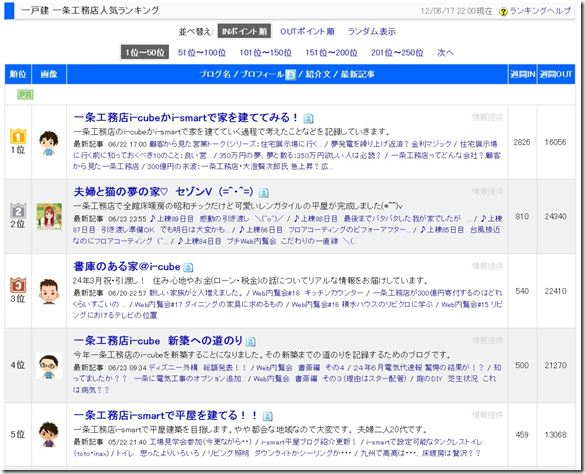Image resolution: width=585 pixels, height=474 pixels.
Task: Open blog 夫婦と猫の夢の家♡ セゾンV
Action: point(163,192)
